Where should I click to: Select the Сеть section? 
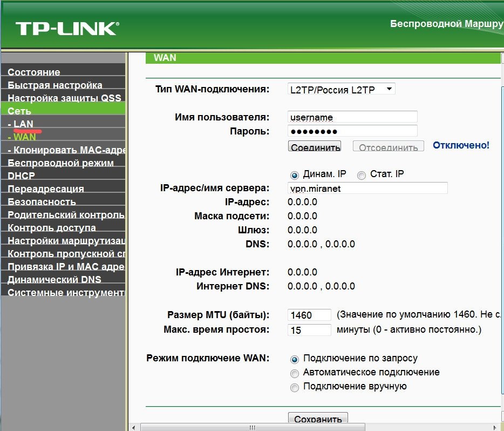coord(63,109)
